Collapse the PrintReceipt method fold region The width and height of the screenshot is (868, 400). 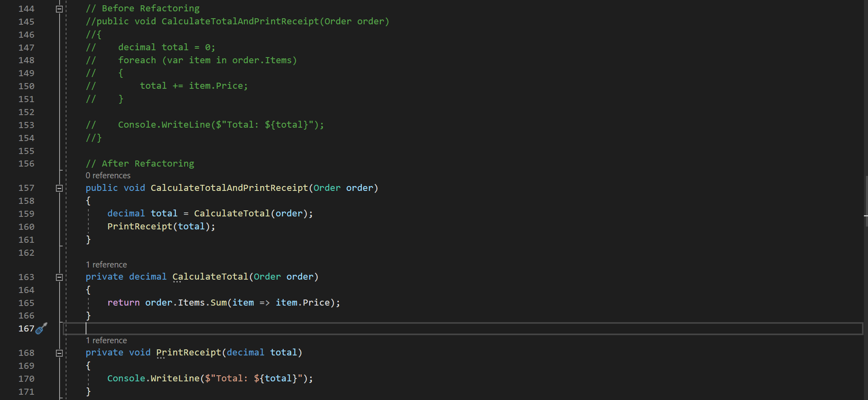[x=59, y=353]
